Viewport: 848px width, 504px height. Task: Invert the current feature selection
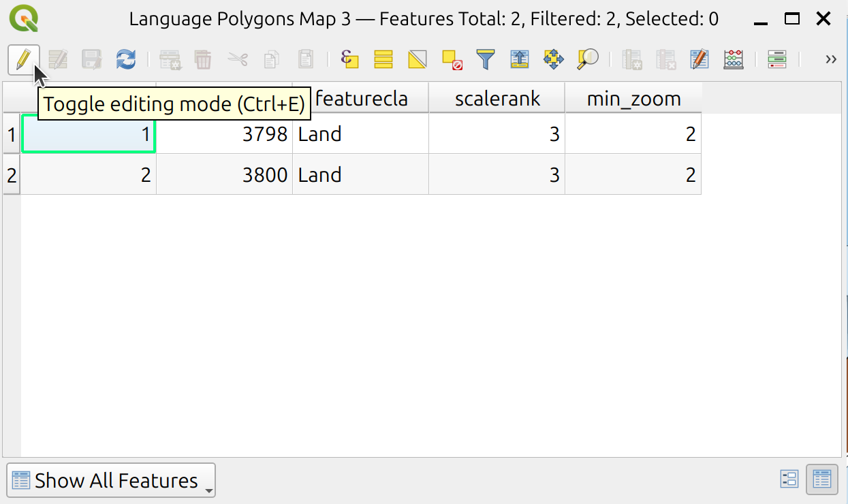point(417,59)
